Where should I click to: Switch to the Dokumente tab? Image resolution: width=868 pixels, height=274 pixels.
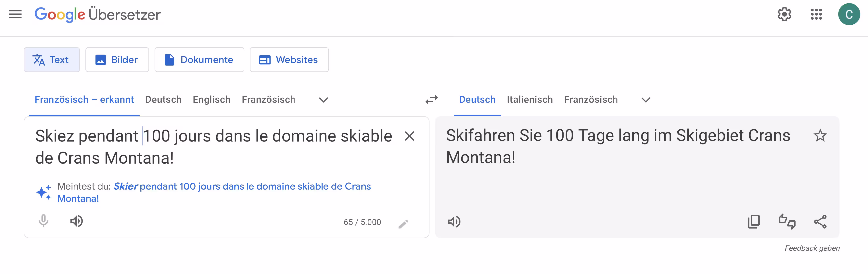pyautogui.click(x=199, y=60)
